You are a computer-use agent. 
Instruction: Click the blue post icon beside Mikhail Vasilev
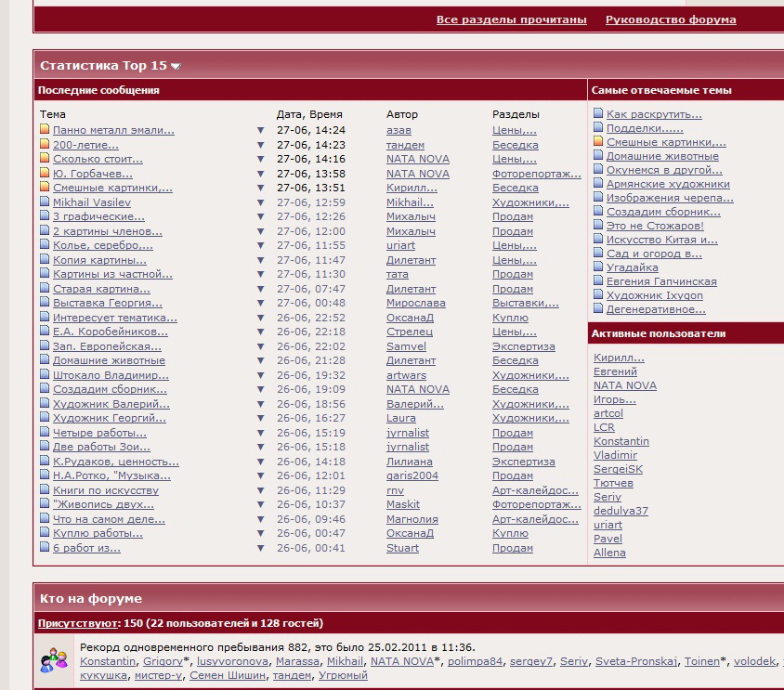tap(45, 202)
